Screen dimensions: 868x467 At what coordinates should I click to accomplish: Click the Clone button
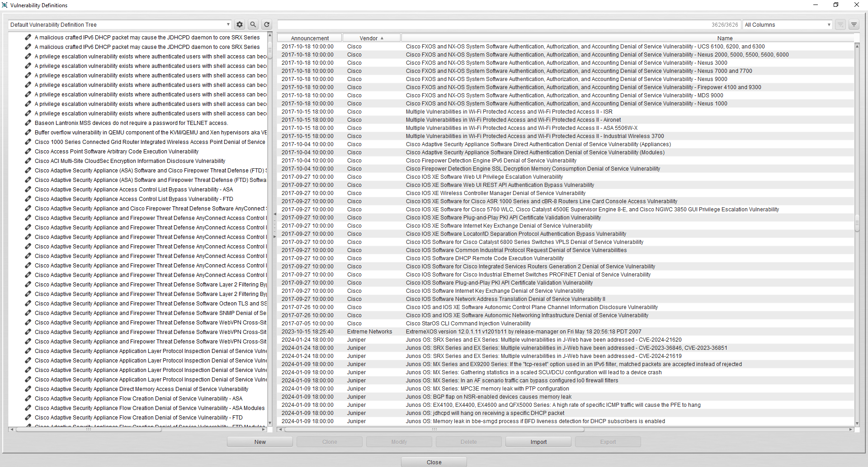tap(330, 442)
